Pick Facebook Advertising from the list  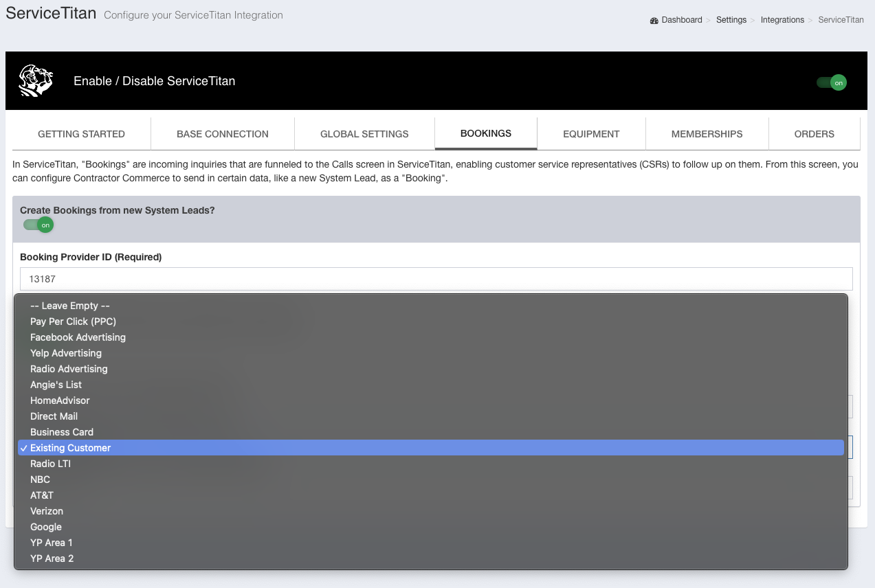(x=431, y=337)
